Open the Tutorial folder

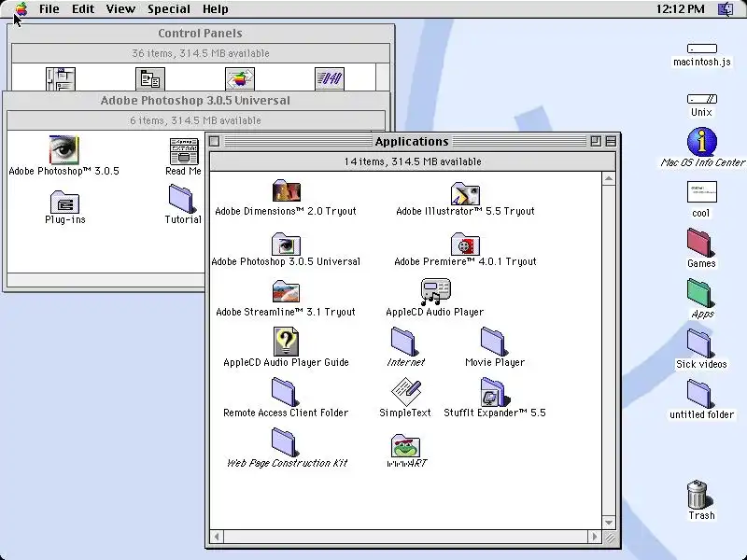tap(182, 199)
